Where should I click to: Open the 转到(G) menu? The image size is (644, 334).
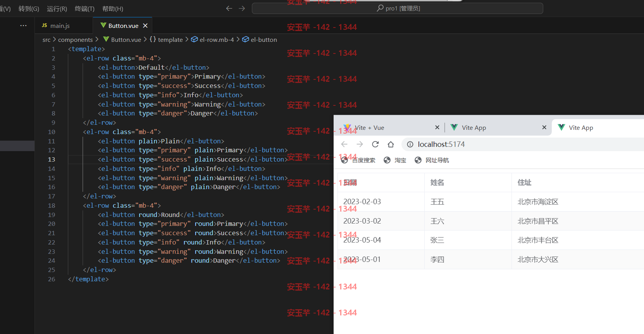pos(29,9)
